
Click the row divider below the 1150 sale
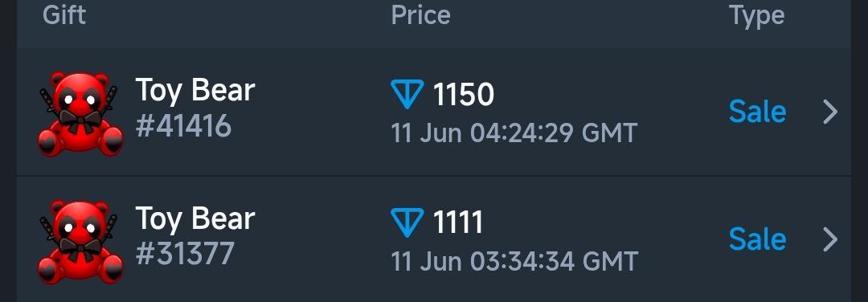[434, 177]
